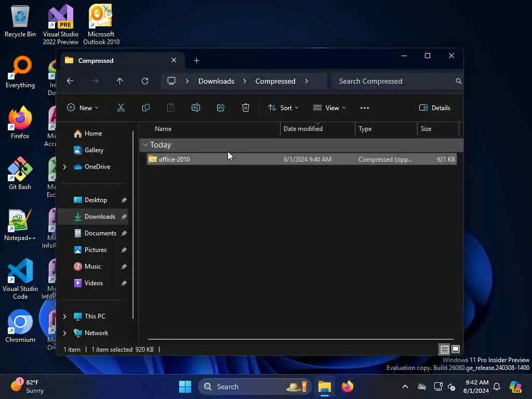Click the Cut scissors icon in toolbar
Viewport: 532px width, 399px height.
click(121, 108)
